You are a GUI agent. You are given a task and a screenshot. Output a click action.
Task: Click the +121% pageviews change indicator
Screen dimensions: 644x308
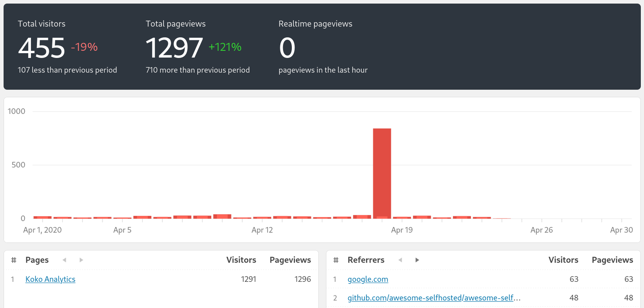pyautogui.click(x=225, y=47)
